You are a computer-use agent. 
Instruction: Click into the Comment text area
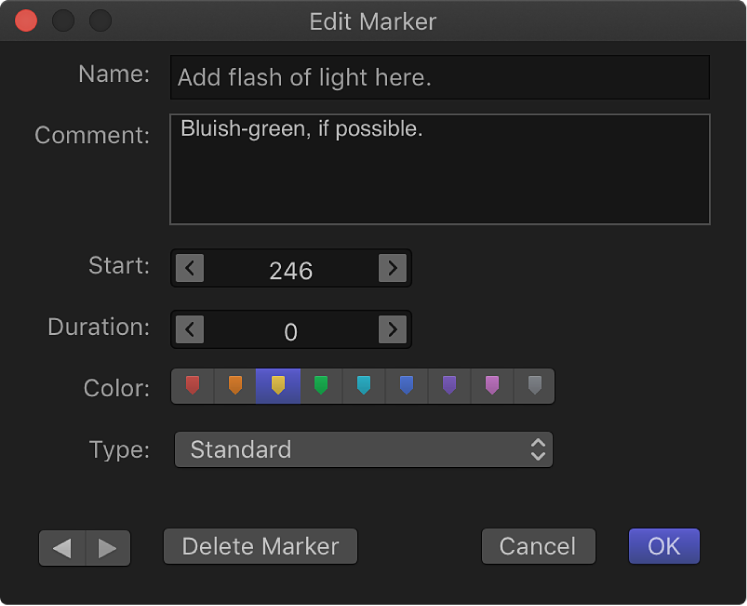tap(440, 170)
